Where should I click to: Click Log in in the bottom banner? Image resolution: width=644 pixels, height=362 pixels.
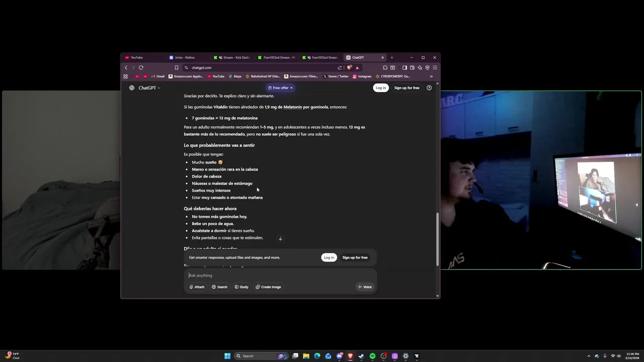[x=329, y=257]
